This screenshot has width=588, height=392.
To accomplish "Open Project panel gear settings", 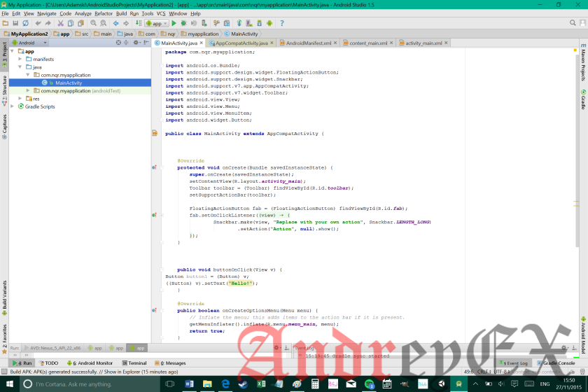I will (x=136, y=43).
